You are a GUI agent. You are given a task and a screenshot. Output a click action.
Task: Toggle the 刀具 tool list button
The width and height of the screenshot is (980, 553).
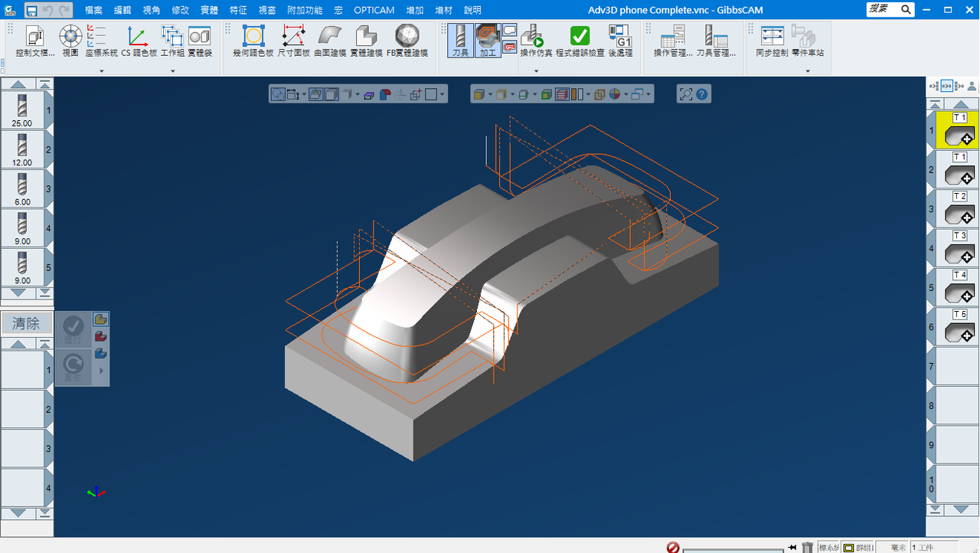(x=460, y=41)
